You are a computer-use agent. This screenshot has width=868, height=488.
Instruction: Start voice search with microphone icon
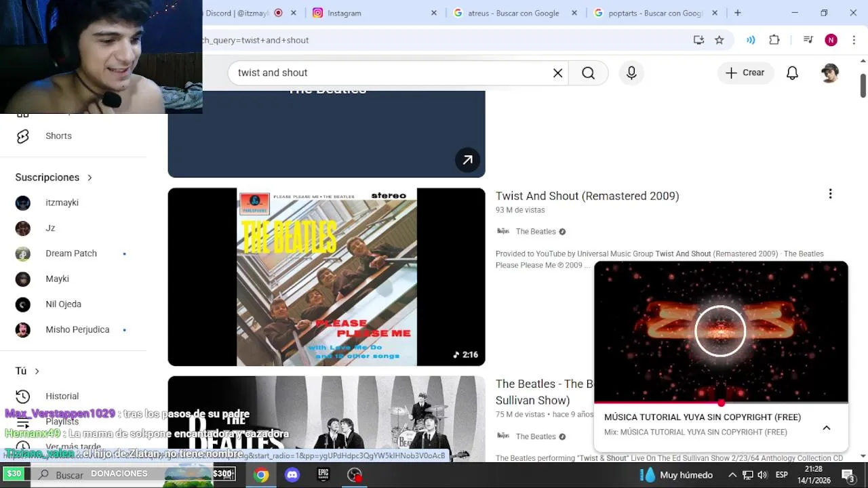(631, 73)
